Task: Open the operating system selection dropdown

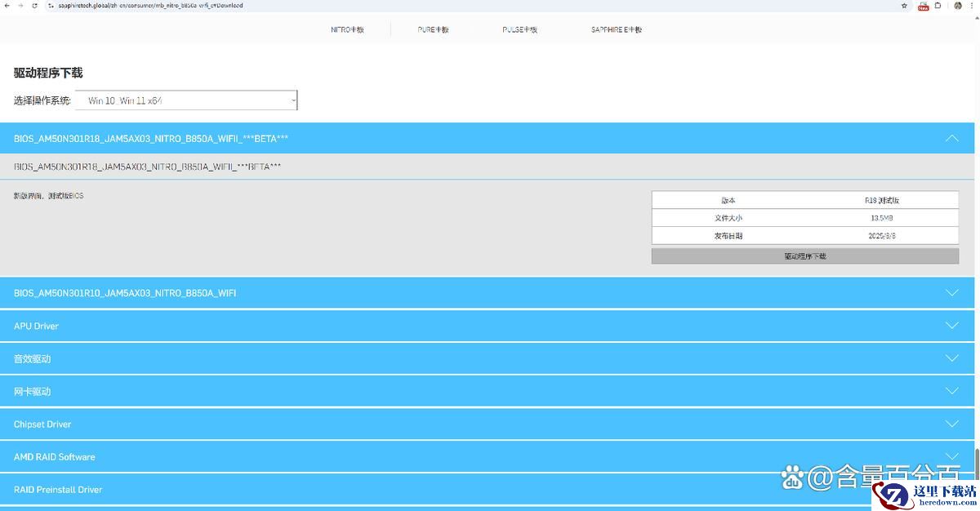Action: [x=186, y=100]
